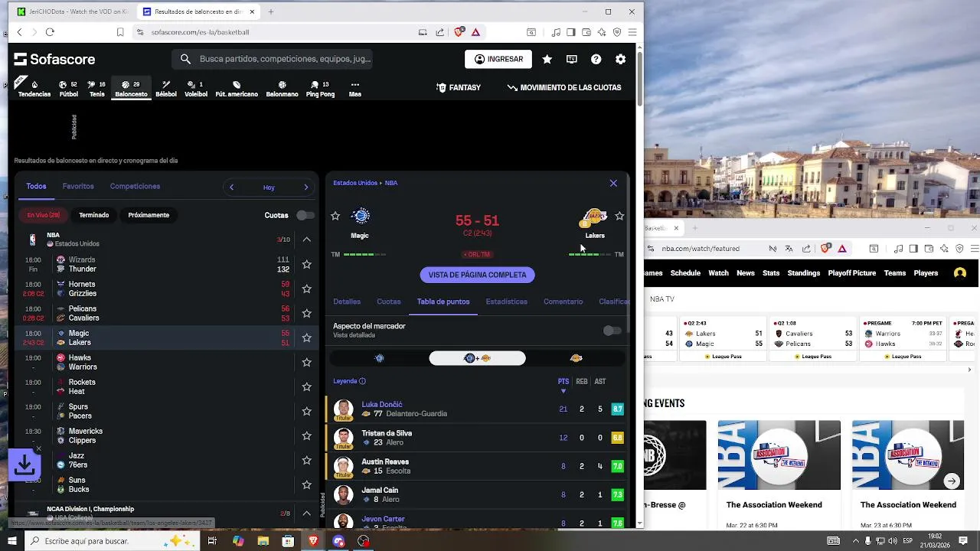Screen dimensions: 980x551
Task: Reload the Sofascore page
Action: [50, 32]
